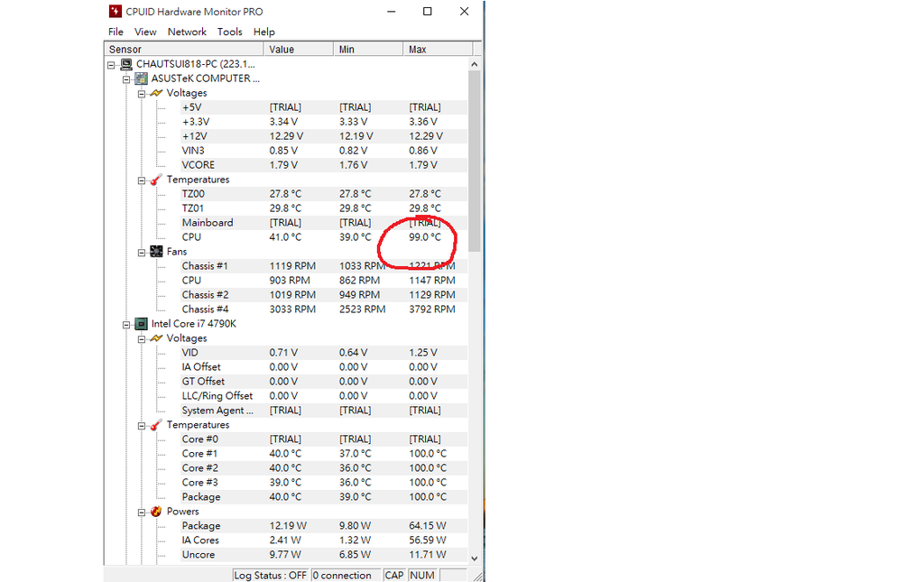Click the scrollbar up arrow
This screenshot has width=924, height=582.
point(475,64)
